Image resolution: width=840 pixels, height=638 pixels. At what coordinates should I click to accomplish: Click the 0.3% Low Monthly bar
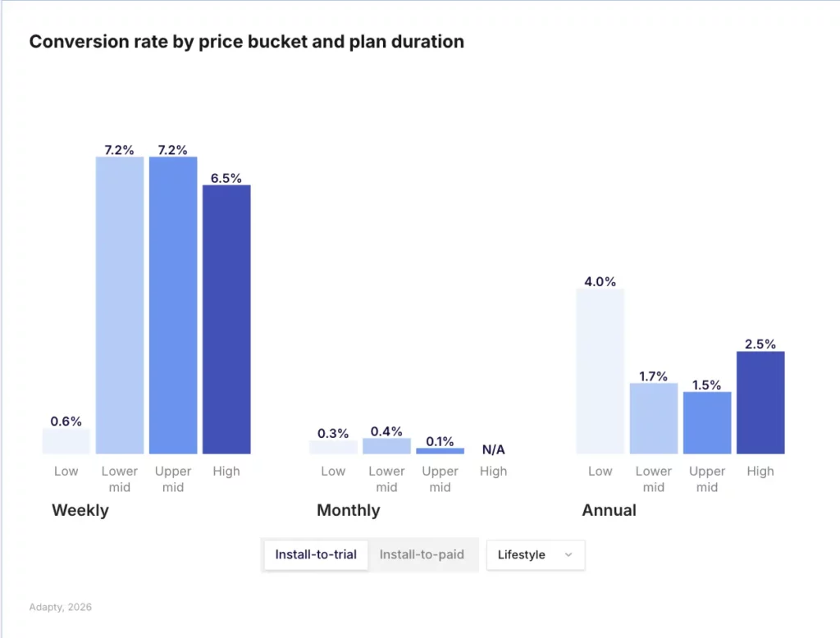pyautogui.click(x=333, y=448)
